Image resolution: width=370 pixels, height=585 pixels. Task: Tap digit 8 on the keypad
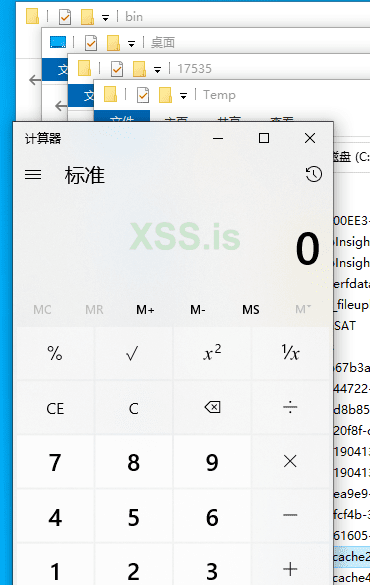133,462
